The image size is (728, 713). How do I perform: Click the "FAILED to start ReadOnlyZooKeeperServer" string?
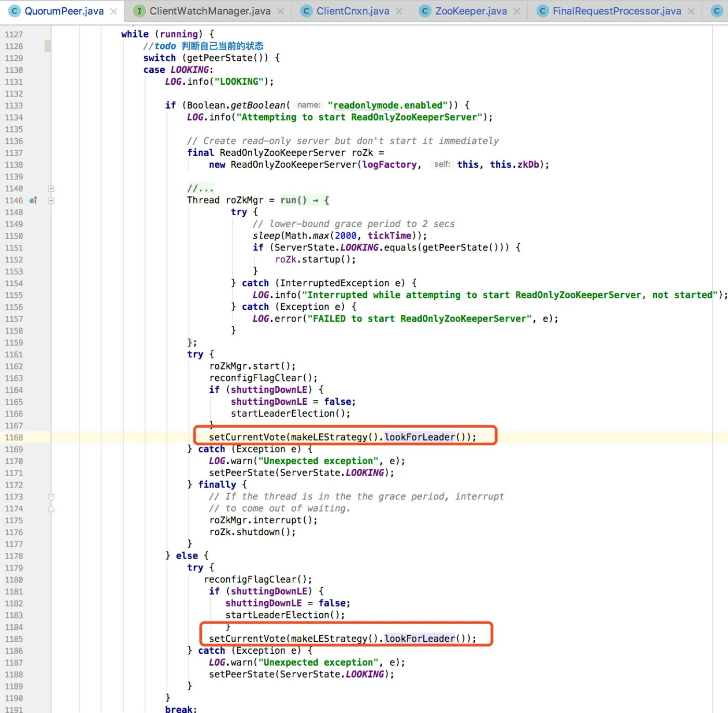pos(420,319)
